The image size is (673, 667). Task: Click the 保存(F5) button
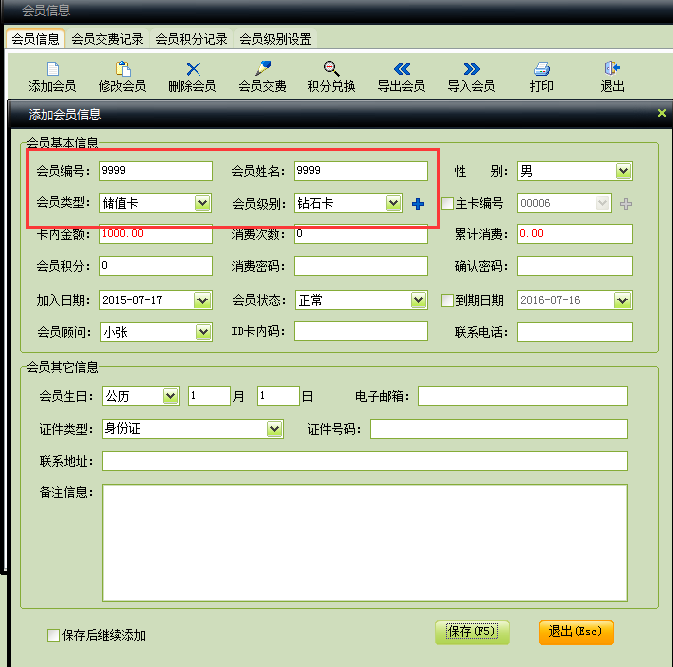pos(472,632)
